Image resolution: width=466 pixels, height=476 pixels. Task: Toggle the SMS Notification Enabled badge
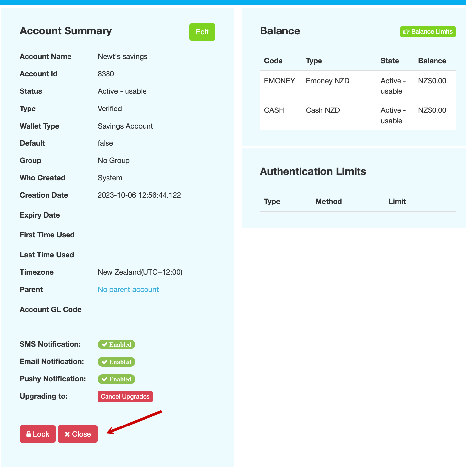(116, 344)
